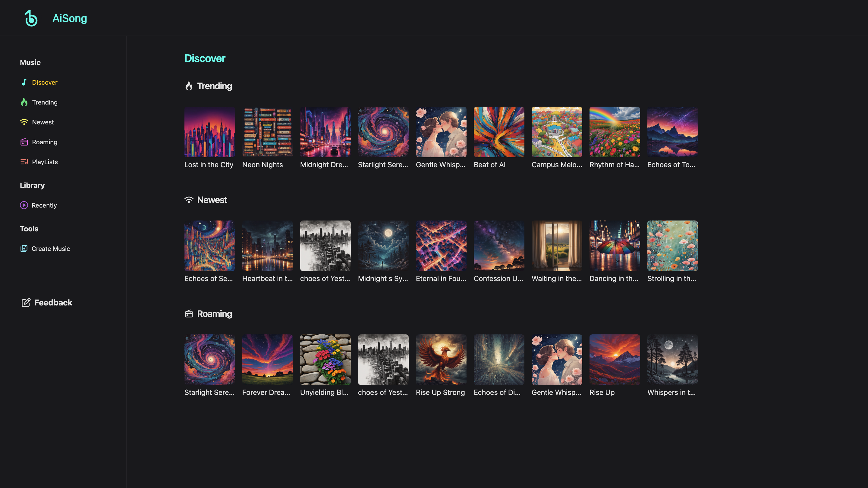Open Beat of AI cover art
The height and width of the screenshot is (488, 868).
click(499, 132)
